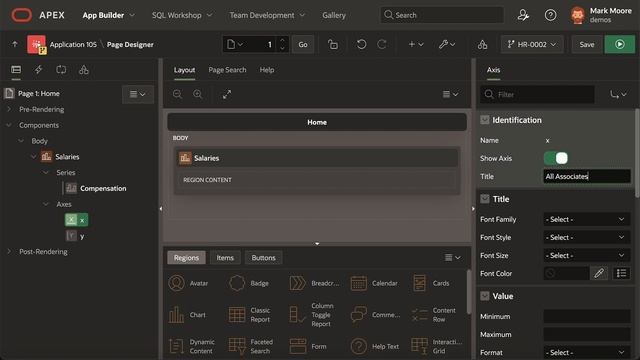Image resolution: width=640 pixels, height=360 pixels.
Task: Open the SQL Workshop dropdown menu
Action: [x=182, y=15]
